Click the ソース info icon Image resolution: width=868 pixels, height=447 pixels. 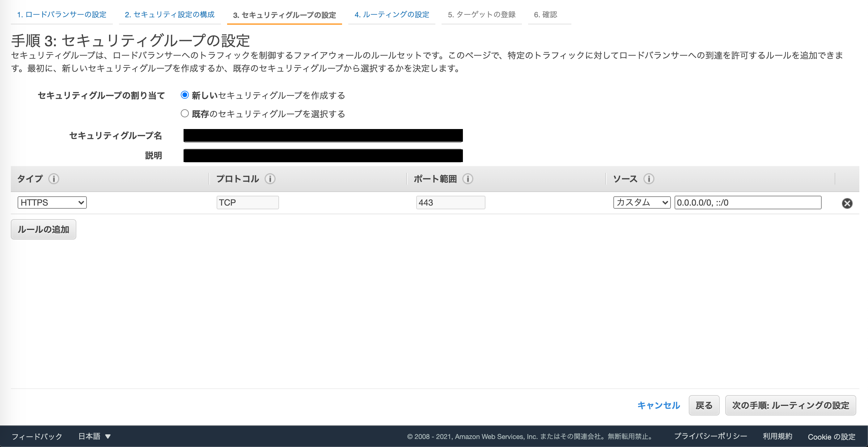pyautogui.click(x=649, y=179)
